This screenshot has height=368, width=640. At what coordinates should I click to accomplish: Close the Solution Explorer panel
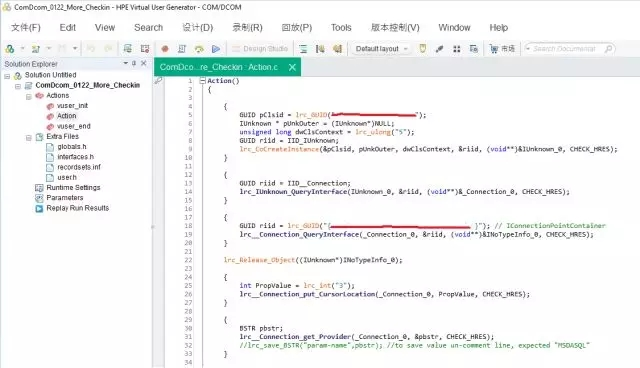(144, 63)
